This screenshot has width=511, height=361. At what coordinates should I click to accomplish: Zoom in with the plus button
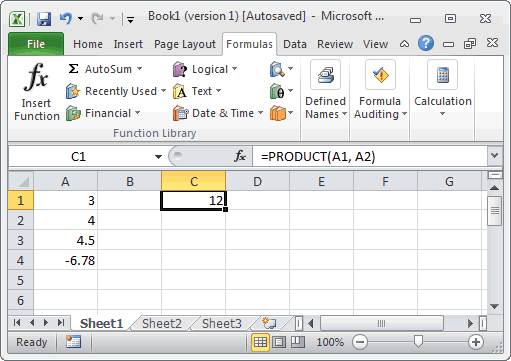[476, 342]
